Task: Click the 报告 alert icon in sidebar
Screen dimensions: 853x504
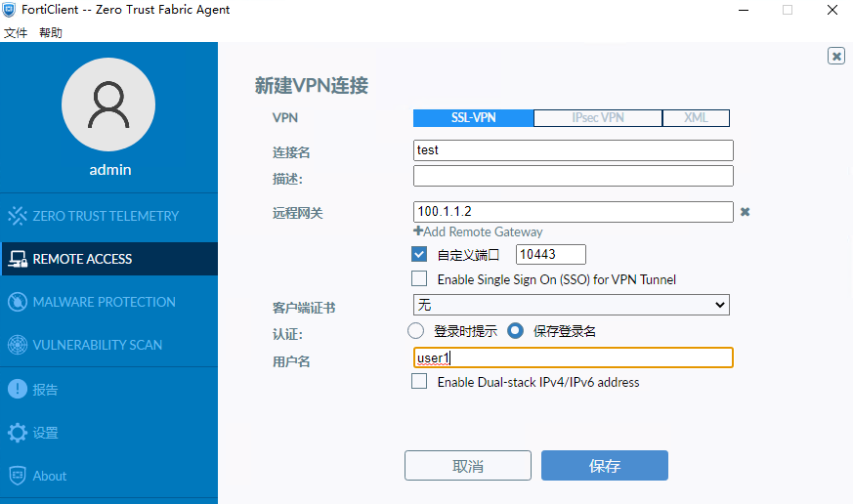Action: click(18, 389)
